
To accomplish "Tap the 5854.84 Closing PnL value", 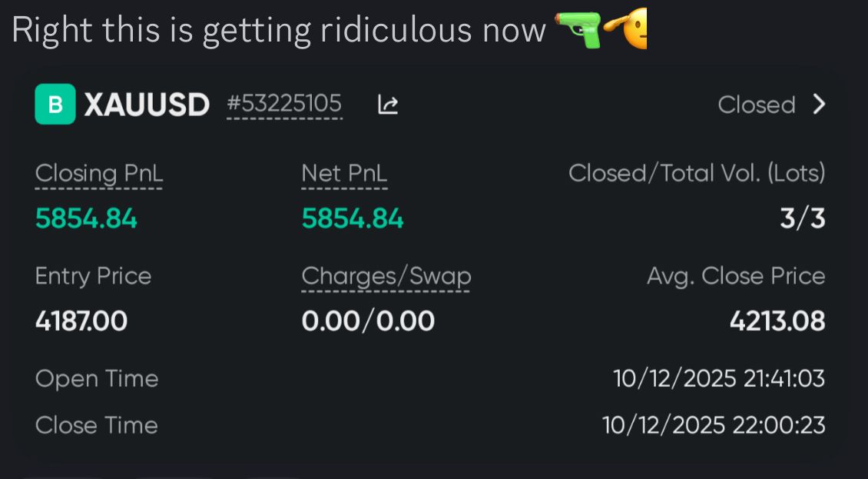I will (85, 218).
